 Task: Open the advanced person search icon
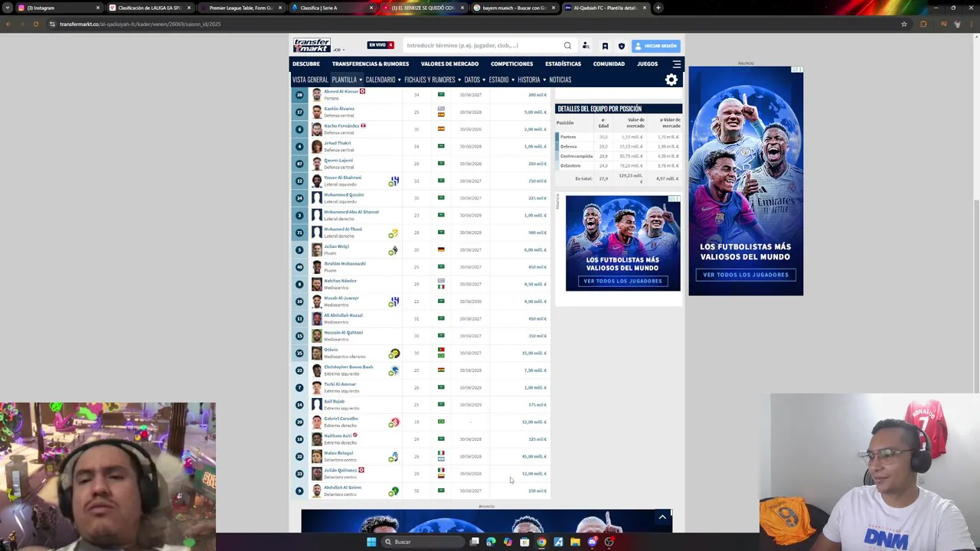(586, 46)
